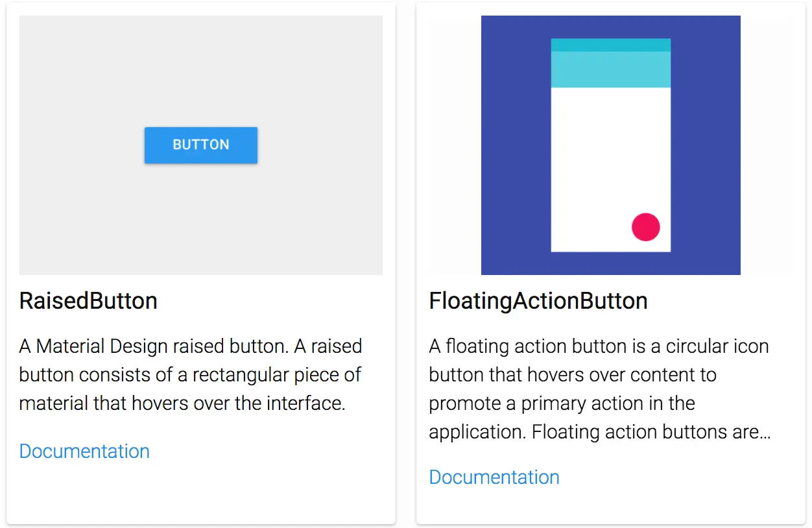The image size is (812, 528).
Task: Click the blue BUTTON in the RaisedButton preview
Action: [200, 145]
